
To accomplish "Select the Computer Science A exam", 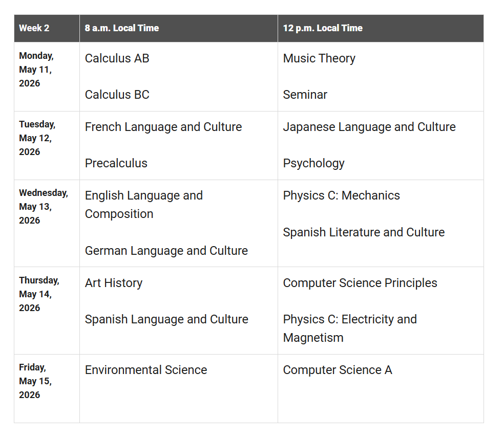I will tap(337, 370).
